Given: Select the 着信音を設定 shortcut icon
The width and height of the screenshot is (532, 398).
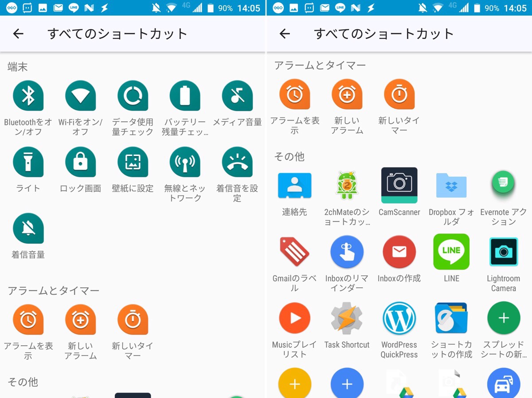Looking at the screenshot, I should [x=238, y=162].
